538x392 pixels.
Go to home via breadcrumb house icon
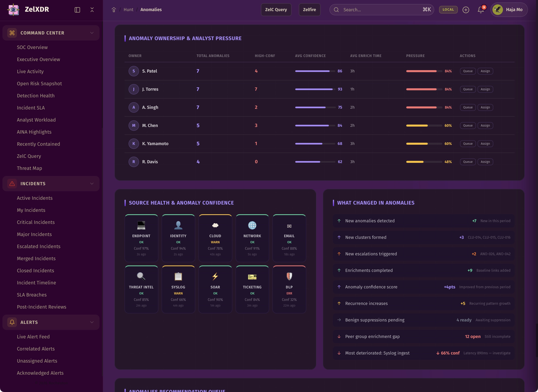tap(114, 10)
